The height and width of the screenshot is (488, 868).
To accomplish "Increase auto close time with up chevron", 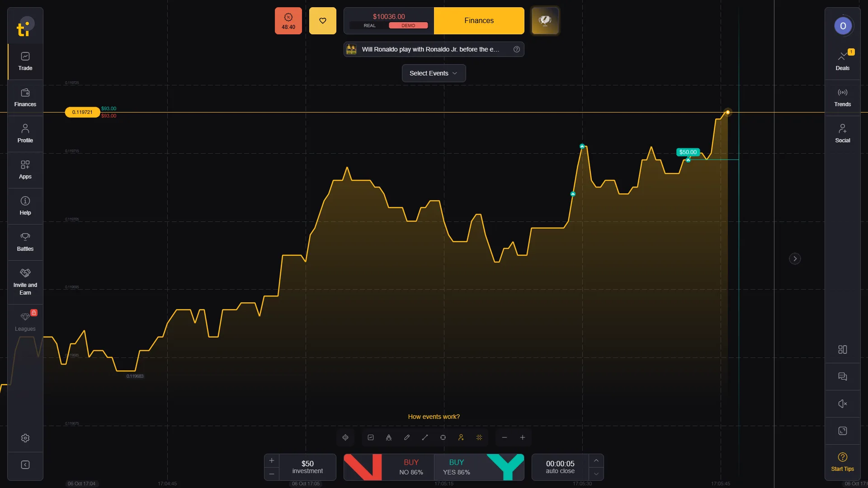I will click(x=596, y=460).
